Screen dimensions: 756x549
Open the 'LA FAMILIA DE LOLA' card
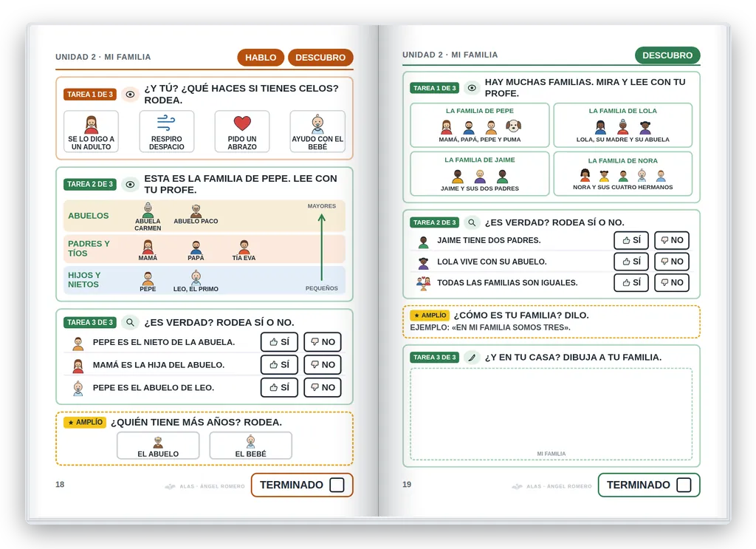pyautogui.click(x=623, y=125)
